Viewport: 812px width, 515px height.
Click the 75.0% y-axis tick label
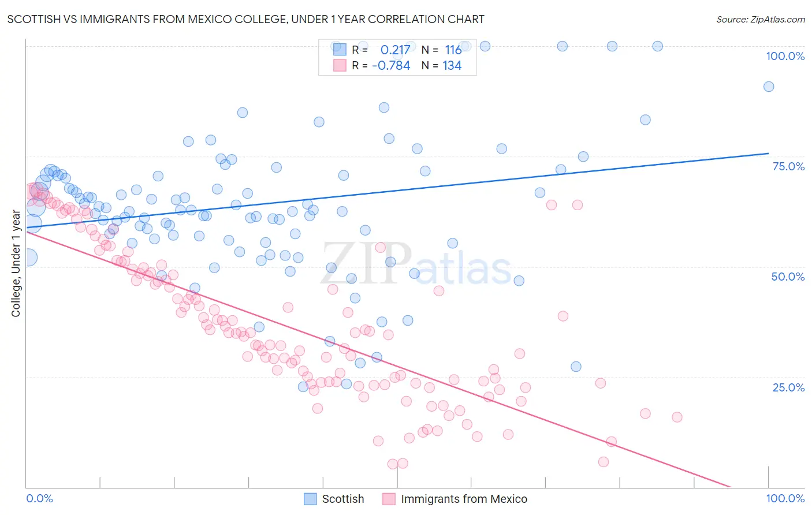(788, 166)
